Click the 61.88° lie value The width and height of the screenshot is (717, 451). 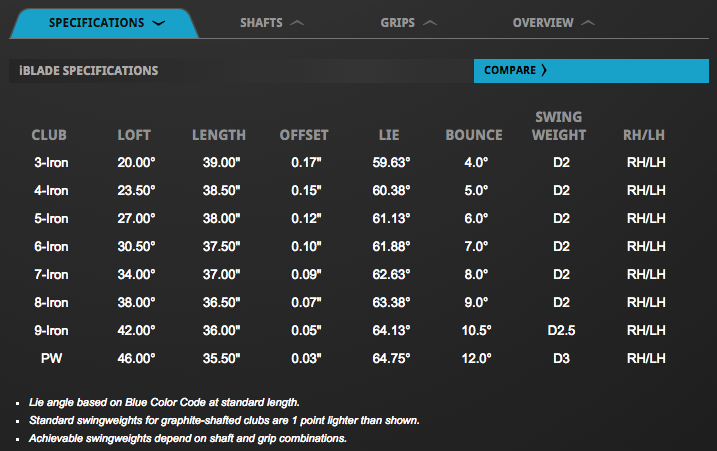[x=391, y=247]
